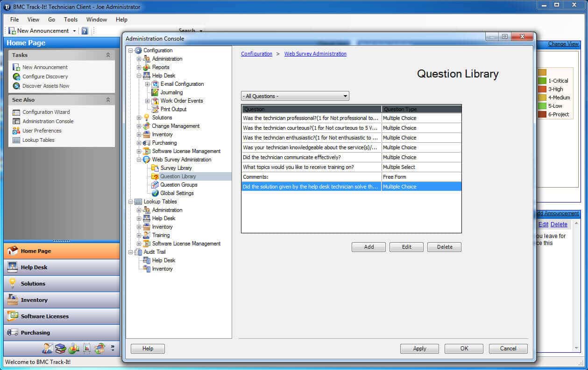Open New Announcement toolbar dropdown arrow
The image size is (588, 370).
pos(74,31)
